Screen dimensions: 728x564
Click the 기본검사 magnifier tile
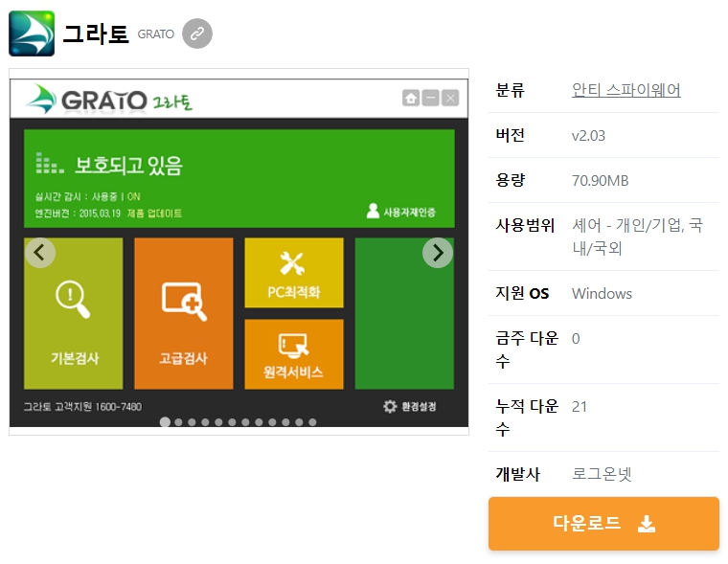pos(74,313)
